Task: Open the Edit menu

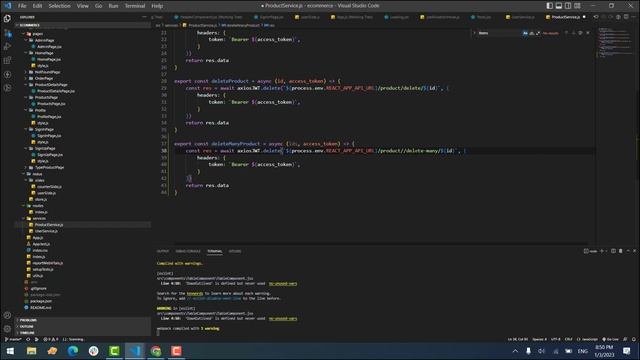Action: pyautogui.click(x=37, y=6)
